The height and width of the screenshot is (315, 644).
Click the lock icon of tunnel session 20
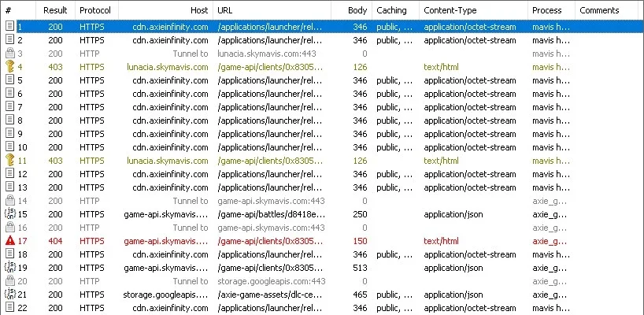(x=10, y=281)
